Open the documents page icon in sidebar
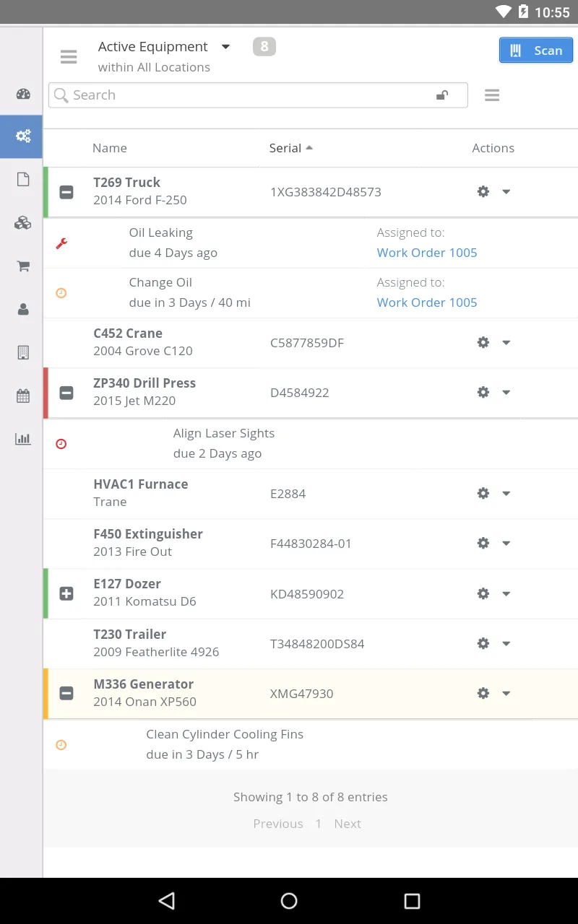The height and width of the screenshot is (924, 578). [23, 180]
